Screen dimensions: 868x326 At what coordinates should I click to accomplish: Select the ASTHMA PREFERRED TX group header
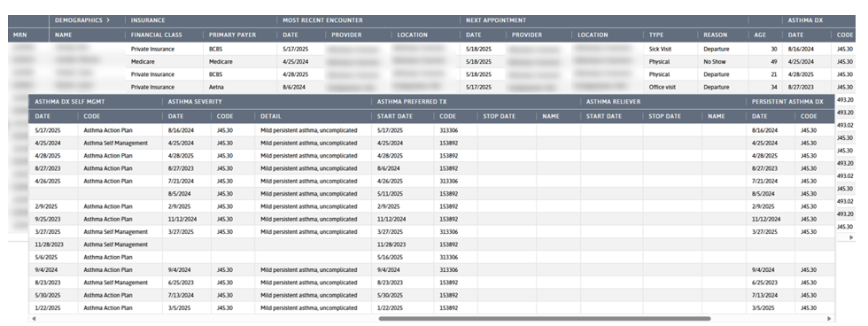(x=412, y=102)
